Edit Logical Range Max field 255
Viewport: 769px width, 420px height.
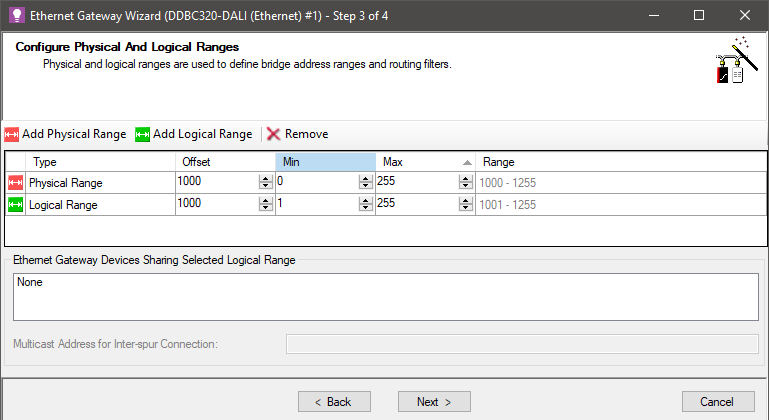tap(417, 204)
